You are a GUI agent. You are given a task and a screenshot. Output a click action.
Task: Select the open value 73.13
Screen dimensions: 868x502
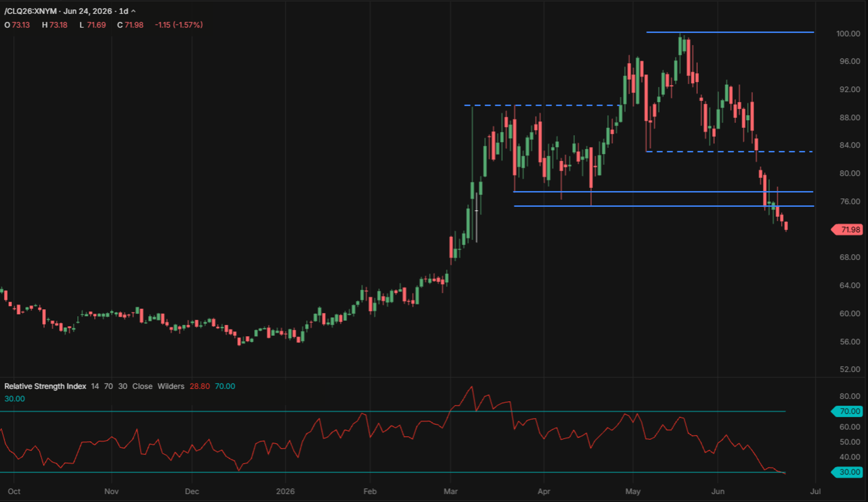click(21, 25)
